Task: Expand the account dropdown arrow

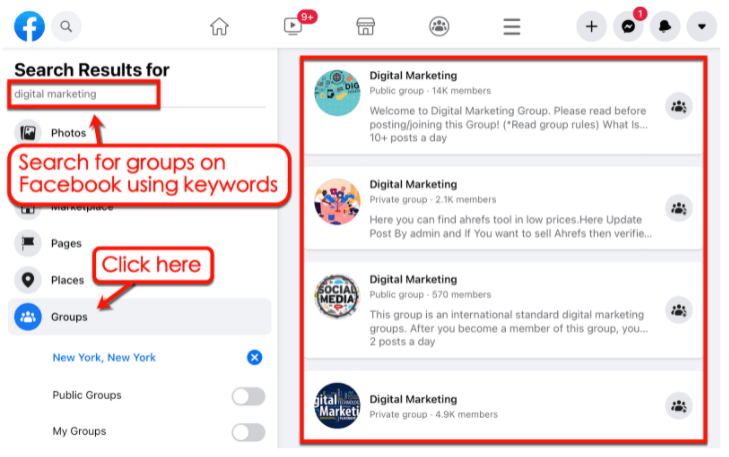Action: click(x=702, y=26)
